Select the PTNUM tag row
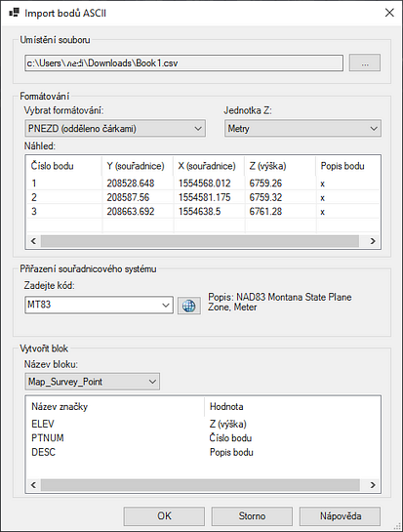Image resolution: width=403 pixels, height=532 pixels. (x=203, y=438)
